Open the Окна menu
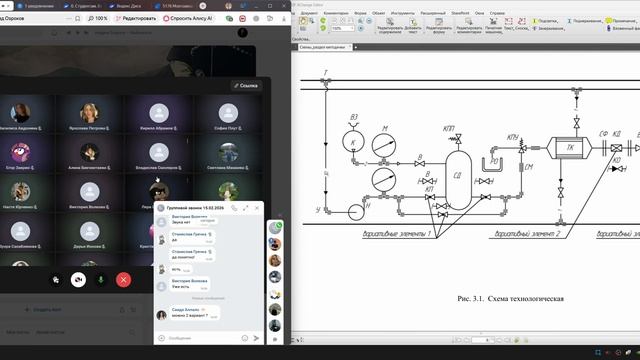Viewport: 640px width, 360px height. (x=479, y=13)
